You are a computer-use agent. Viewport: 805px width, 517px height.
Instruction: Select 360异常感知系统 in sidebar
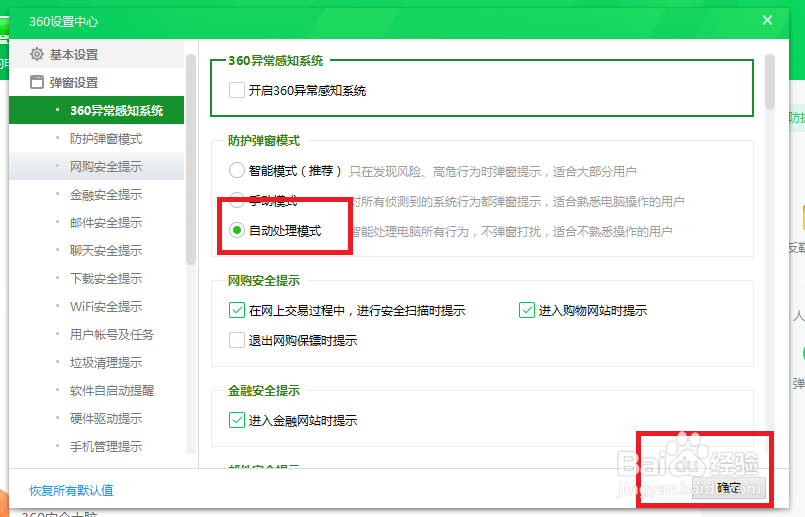coord(96,110)
